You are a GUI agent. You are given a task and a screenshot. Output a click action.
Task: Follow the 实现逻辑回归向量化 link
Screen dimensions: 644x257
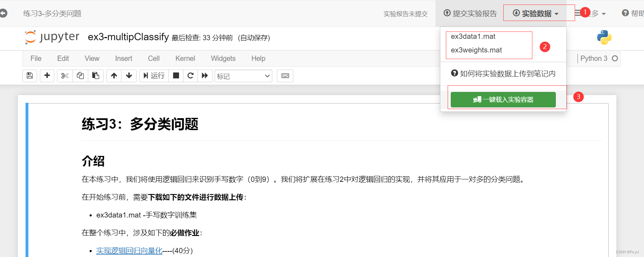tap(129, 250)
